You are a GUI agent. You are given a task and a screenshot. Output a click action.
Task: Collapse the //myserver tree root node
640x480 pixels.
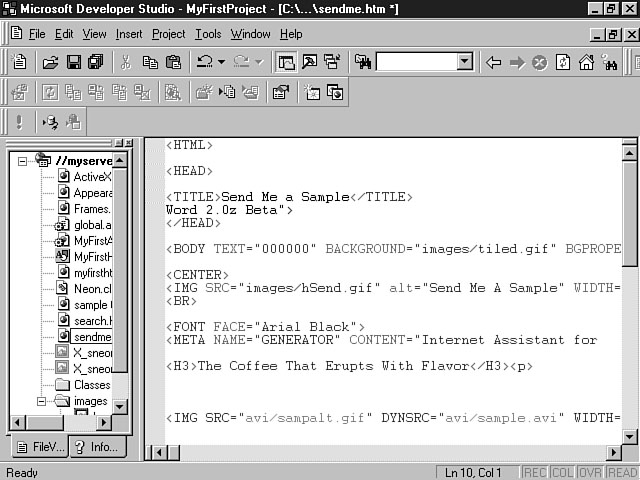click(x=23, y=160)
